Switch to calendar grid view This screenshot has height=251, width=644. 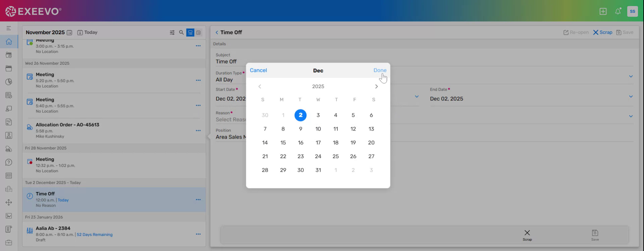pos(199,33)
